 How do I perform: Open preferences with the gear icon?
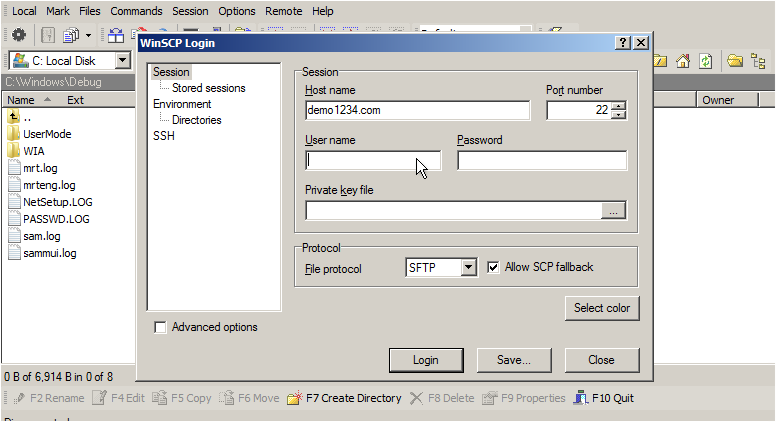pyautogui.click(x=19, y=35)
